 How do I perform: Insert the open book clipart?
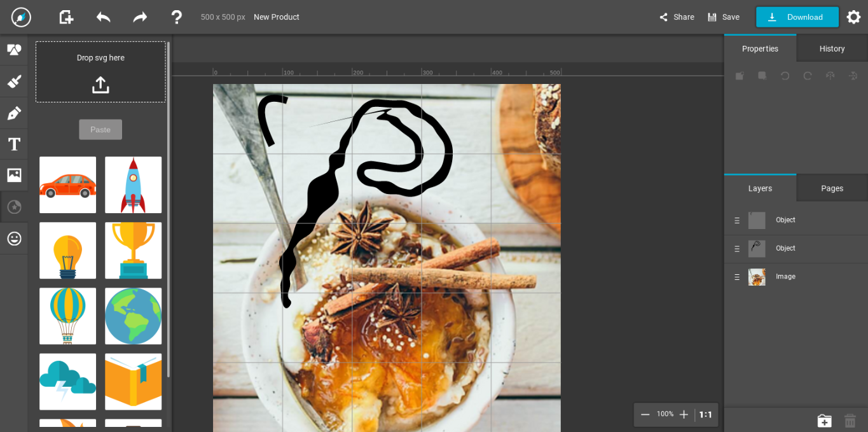pos(133,382)
